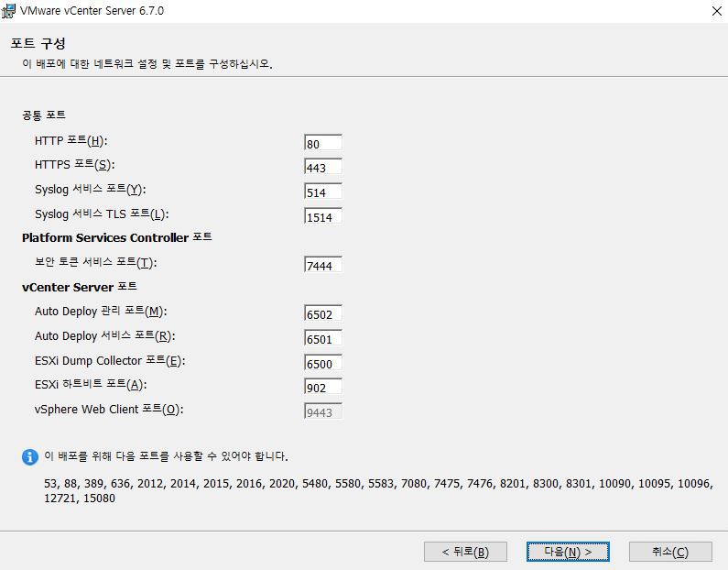
Task: Cancel setup with the 취소(C) button
Action: coord(670,552)
